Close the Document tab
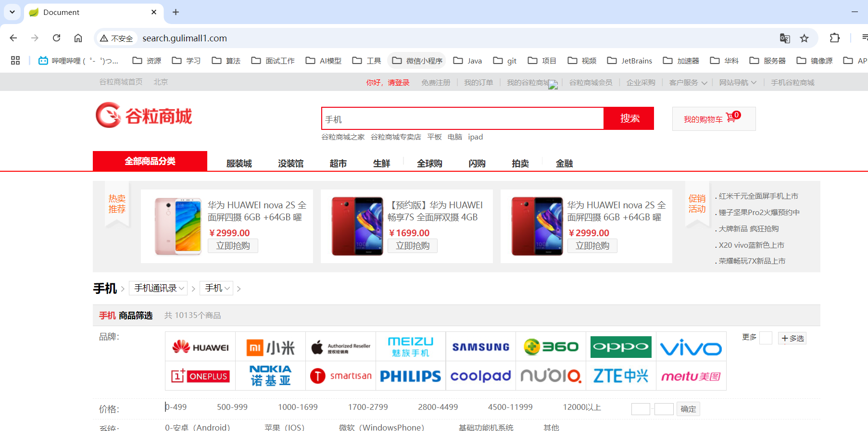 [x=154, y=12]
